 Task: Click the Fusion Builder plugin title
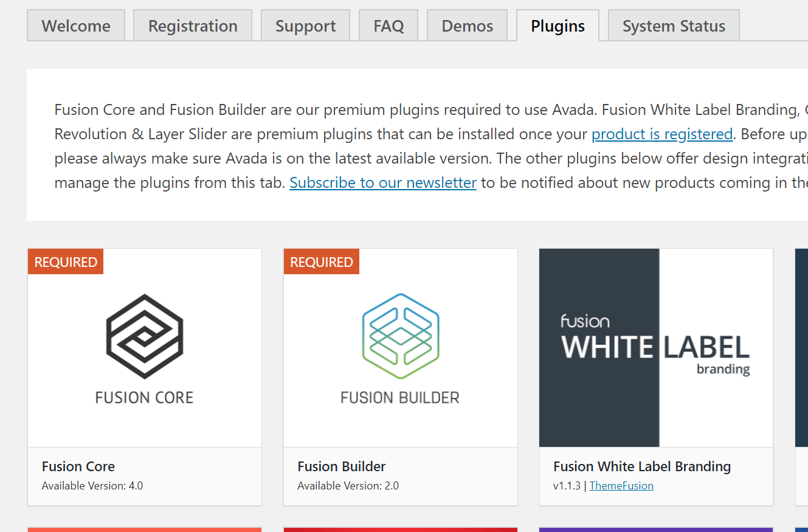point(342,466)
